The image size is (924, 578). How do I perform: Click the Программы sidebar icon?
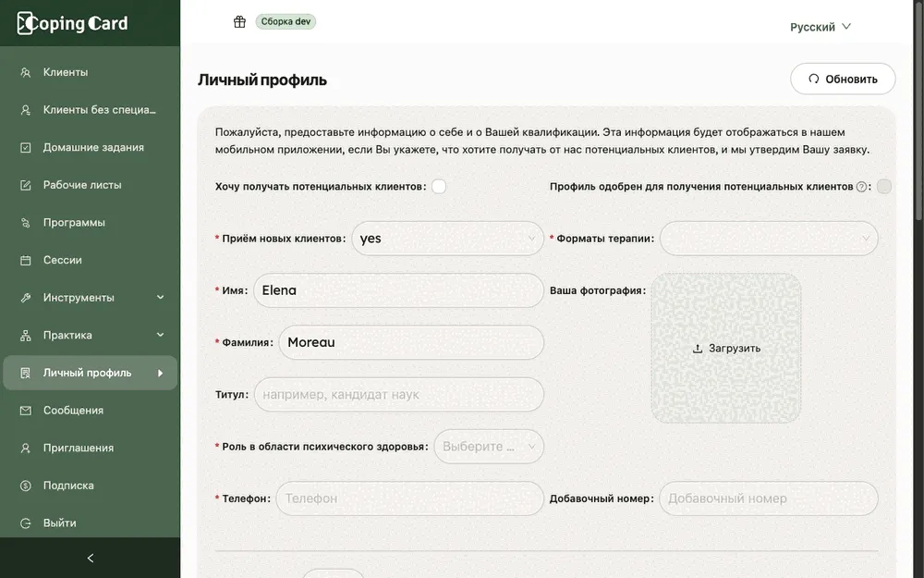pyautogui.click(x=25, y=223)
